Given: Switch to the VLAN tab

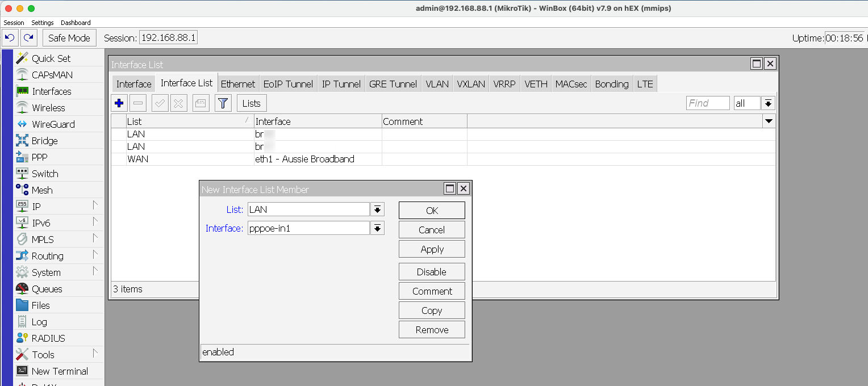Looking at the screenshot, I should [x=436, y=83].
